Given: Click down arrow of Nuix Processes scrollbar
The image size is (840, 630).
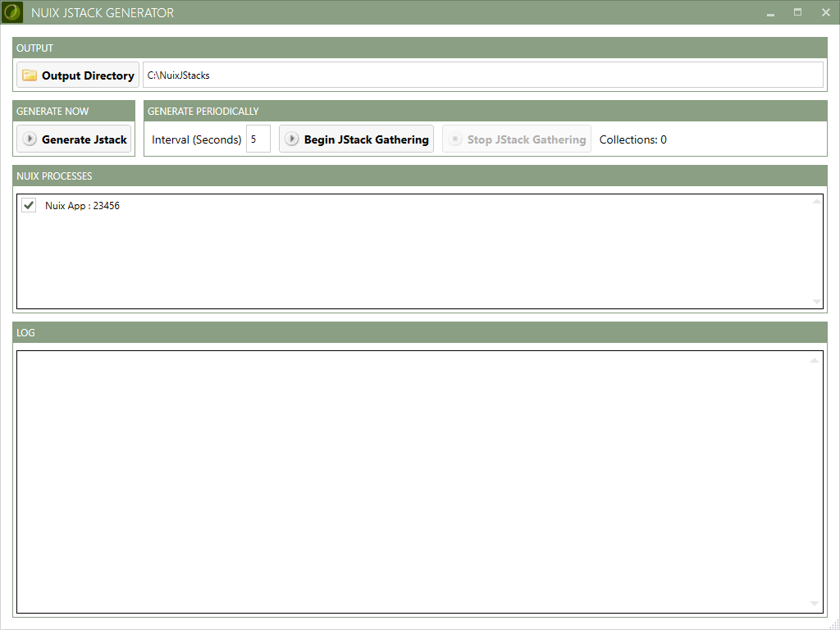Looking at the screenshot, I should (816, 302).
